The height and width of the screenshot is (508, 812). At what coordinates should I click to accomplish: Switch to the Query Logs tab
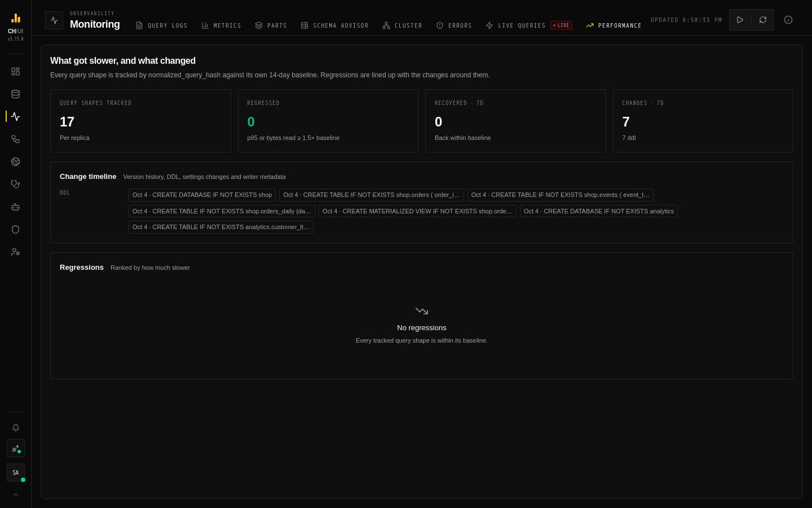(161, 25)
